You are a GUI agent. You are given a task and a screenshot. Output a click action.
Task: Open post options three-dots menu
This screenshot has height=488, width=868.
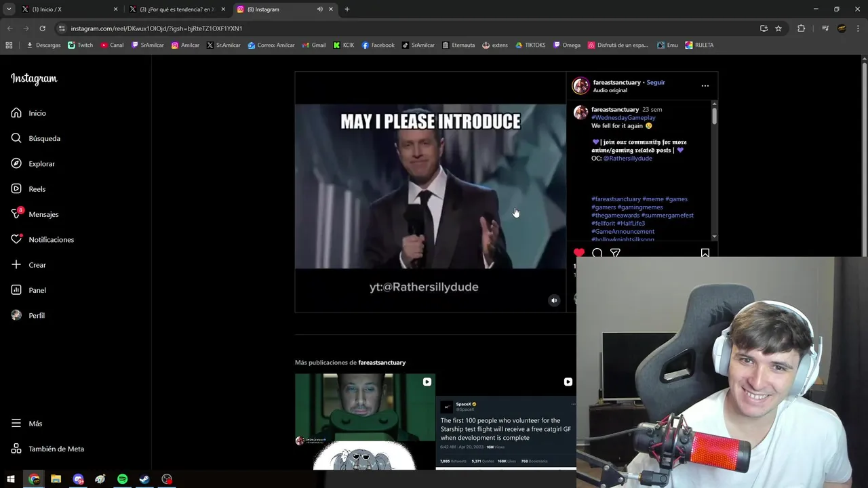click(705, 86)
